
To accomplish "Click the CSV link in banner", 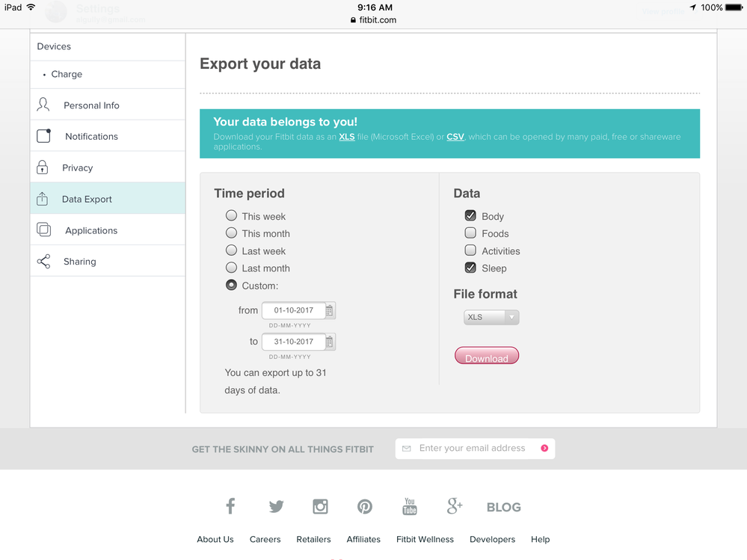I will tap(455, 138).
